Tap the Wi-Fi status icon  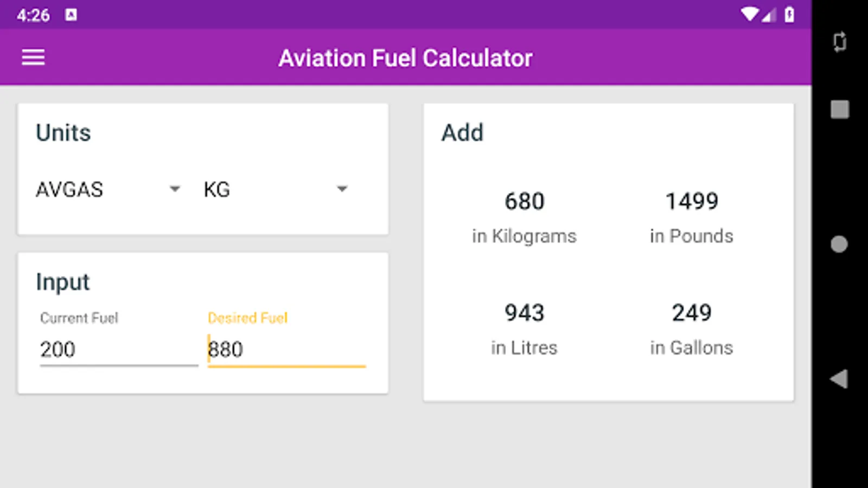coord(750,15)
